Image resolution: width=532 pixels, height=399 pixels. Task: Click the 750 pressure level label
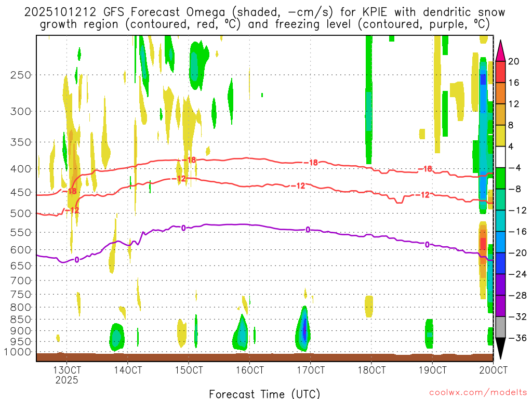click(x=21, y=295)
